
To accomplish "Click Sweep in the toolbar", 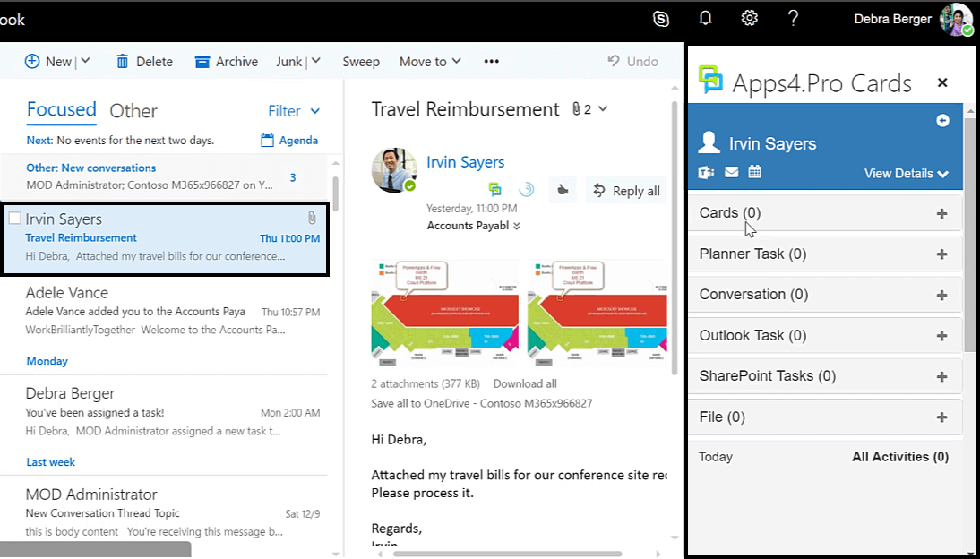I will coord(361,61).
